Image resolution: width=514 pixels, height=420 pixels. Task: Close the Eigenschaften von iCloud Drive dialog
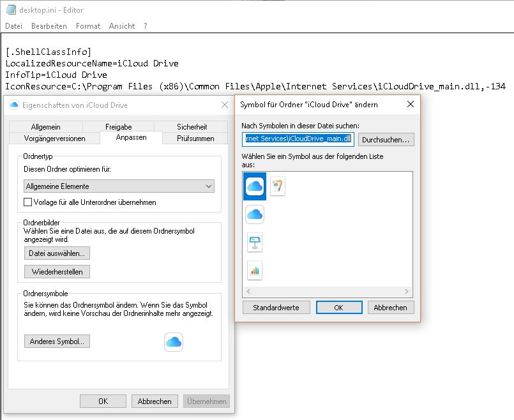click(225, 105)
